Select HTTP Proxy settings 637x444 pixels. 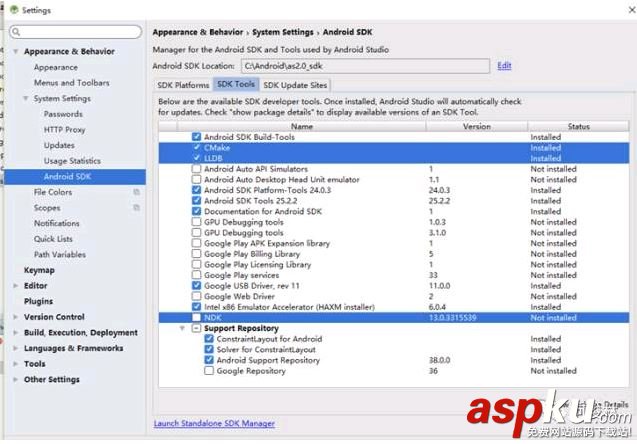click(x=64, y=130)
